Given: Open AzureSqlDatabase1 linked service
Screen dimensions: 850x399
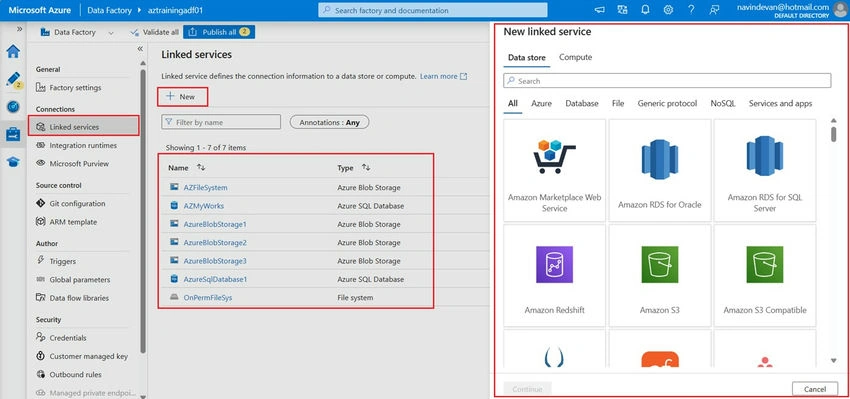Looking at the screenshot, I should pos(215,279).
